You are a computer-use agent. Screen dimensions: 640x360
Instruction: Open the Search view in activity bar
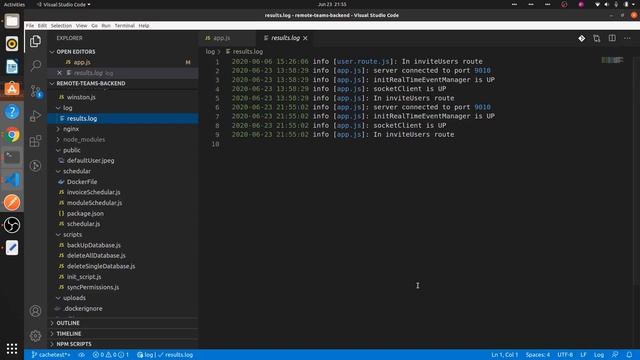[36, 65]
